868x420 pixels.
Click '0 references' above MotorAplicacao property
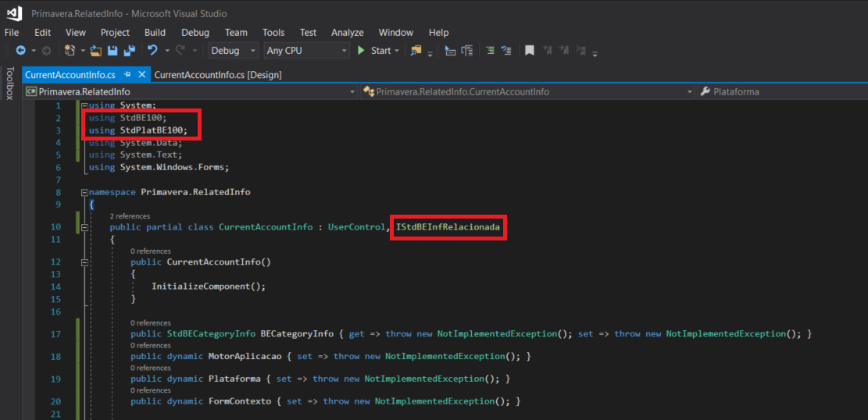[x=151, y=345]
